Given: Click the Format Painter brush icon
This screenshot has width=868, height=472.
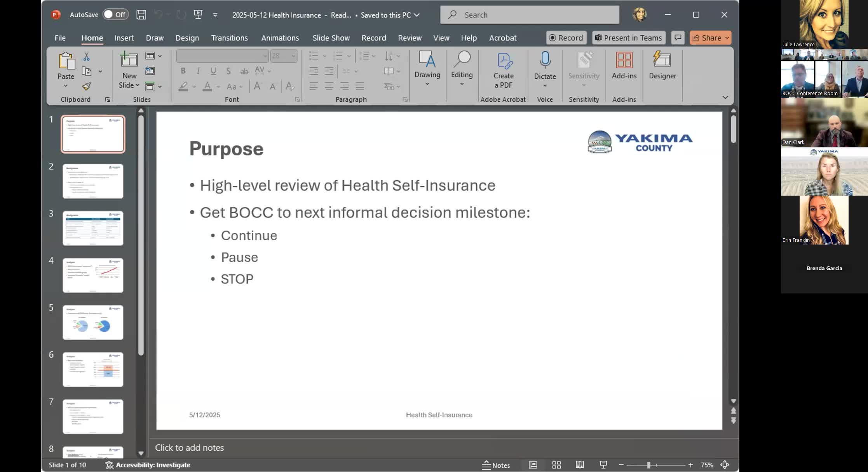Looking at the screenshot, I should (x=87, y=86).
